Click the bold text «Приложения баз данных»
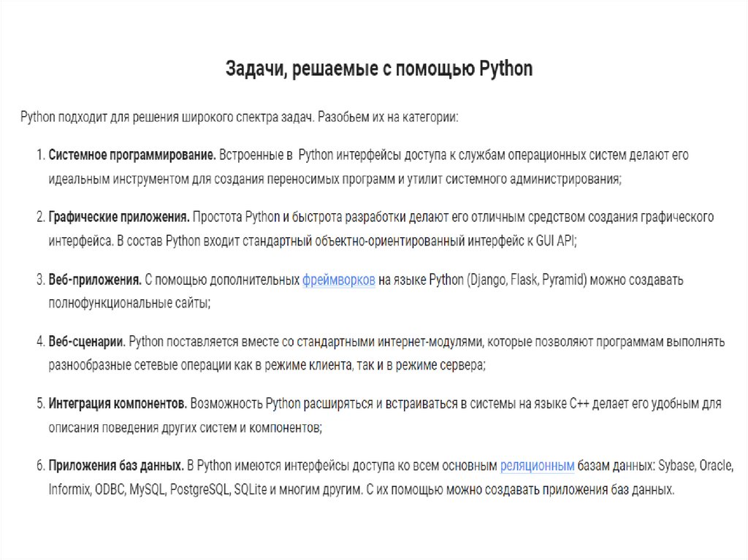Image resolution: width=748 pixels, height=560 pixels. [x=115, y=466]
